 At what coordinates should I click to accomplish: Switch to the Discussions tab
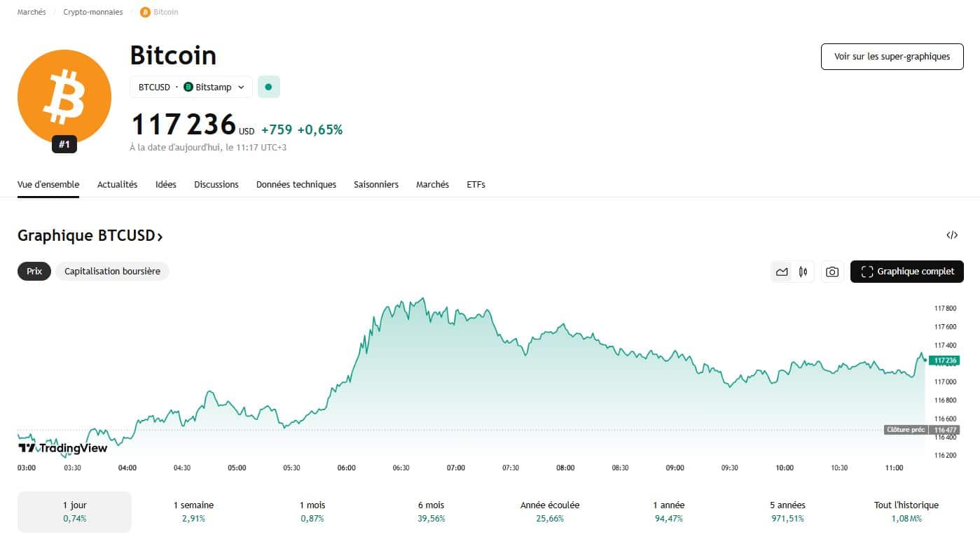pyautogui.click(x=216, y=185)
